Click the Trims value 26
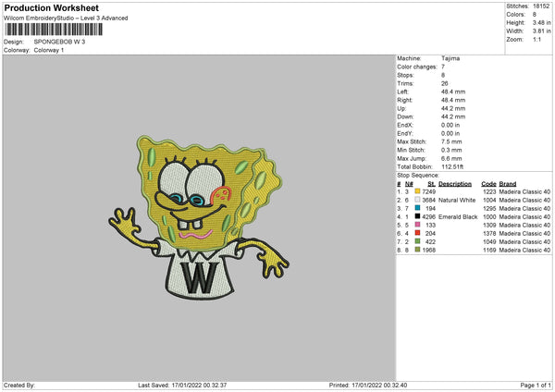Screen dimensions: 555x392 click(445, 83)
